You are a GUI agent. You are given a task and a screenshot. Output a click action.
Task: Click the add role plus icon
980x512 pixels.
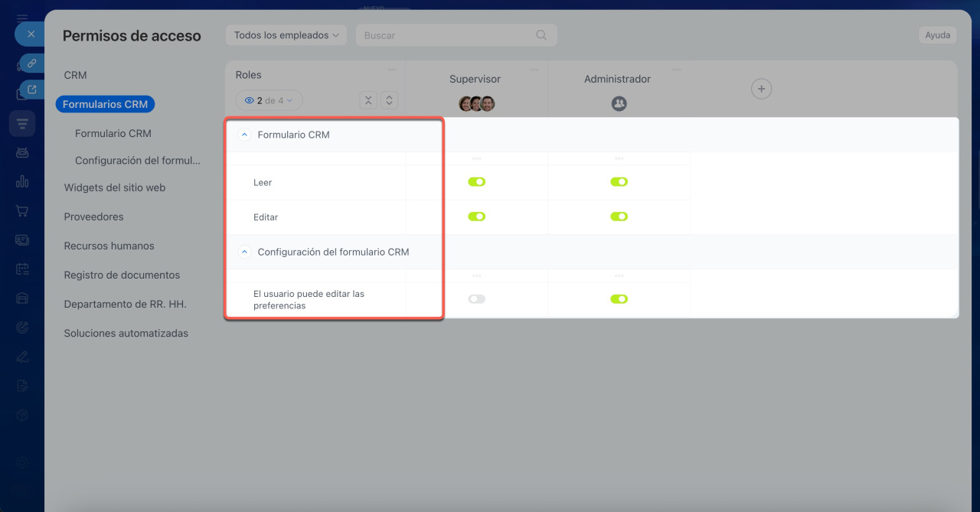pos(761,90)
